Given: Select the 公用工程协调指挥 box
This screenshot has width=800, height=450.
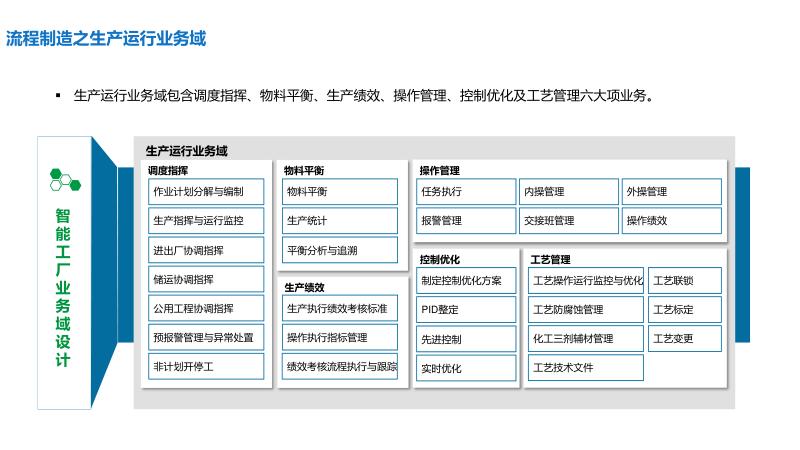Looking at the screenshot, I should (206, 308).
